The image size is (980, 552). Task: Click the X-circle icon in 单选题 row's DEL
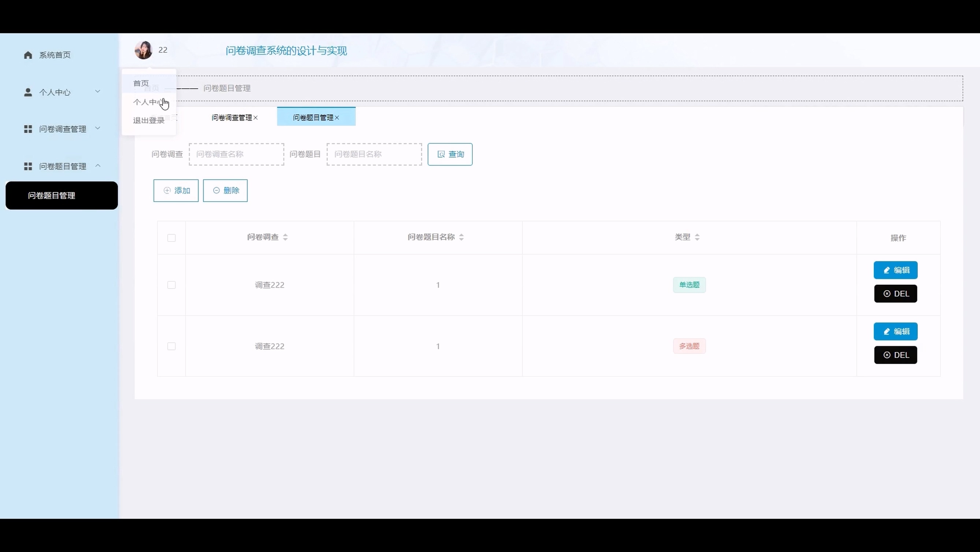pos(887,294)
